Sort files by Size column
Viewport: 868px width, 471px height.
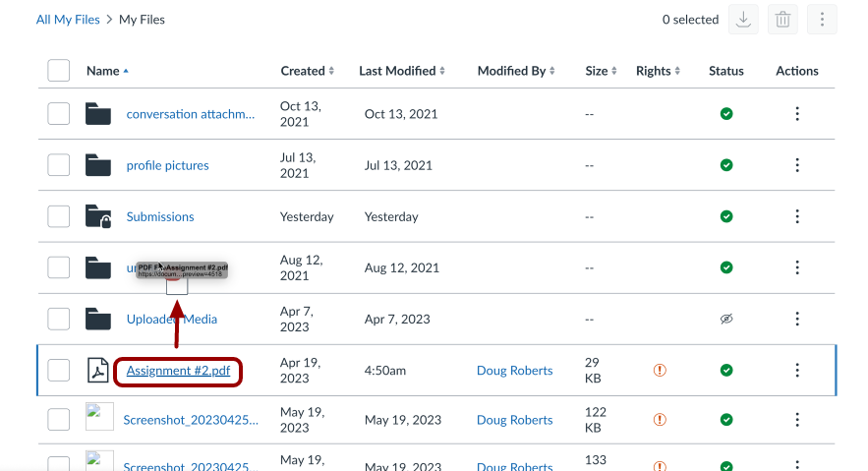(602, 71)
